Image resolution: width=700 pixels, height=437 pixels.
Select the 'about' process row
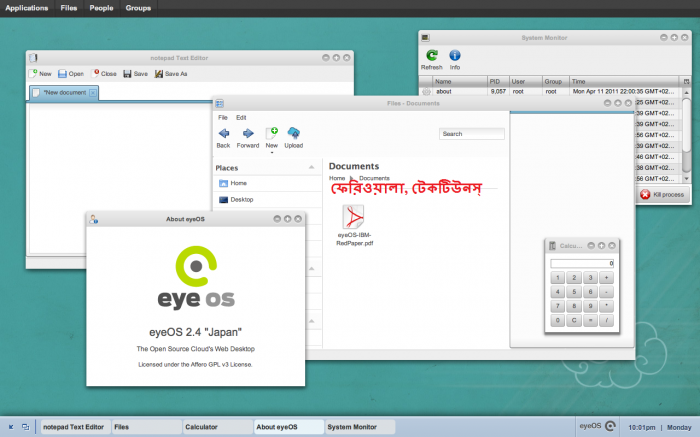point(550,92)
